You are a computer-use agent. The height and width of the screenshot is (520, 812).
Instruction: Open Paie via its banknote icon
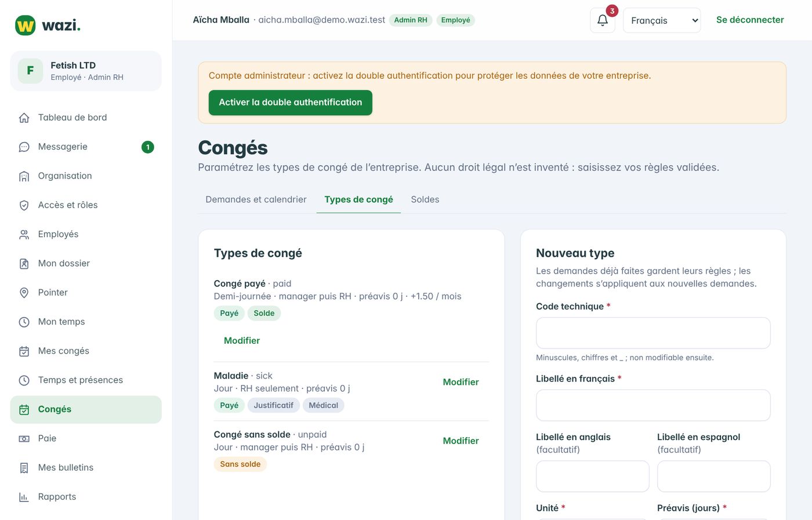[24, 439]
